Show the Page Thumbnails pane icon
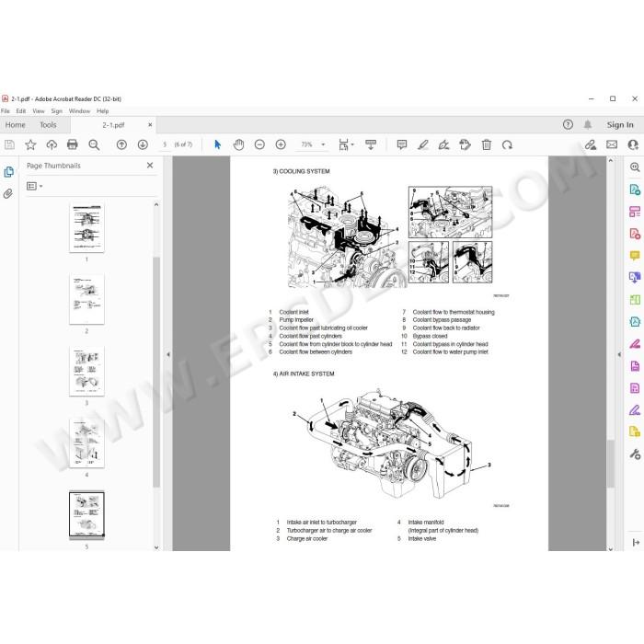Viewport: 644px width, 644px height. point(8,172)
